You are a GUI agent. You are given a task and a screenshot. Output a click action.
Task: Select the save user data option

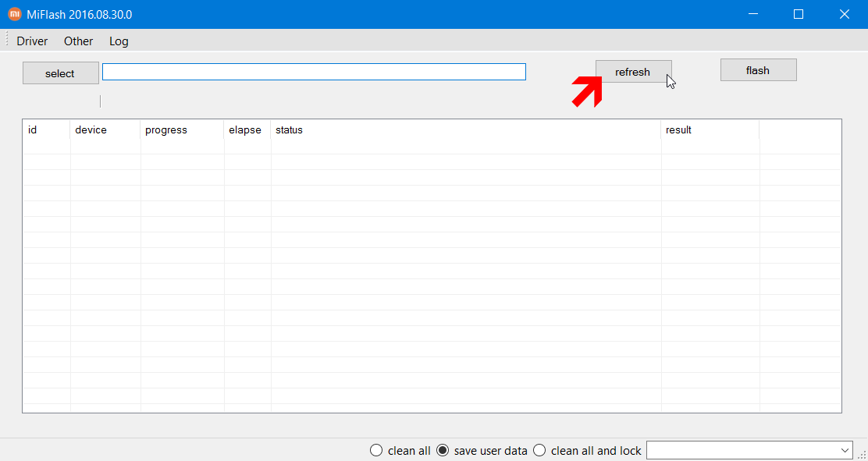482,451
